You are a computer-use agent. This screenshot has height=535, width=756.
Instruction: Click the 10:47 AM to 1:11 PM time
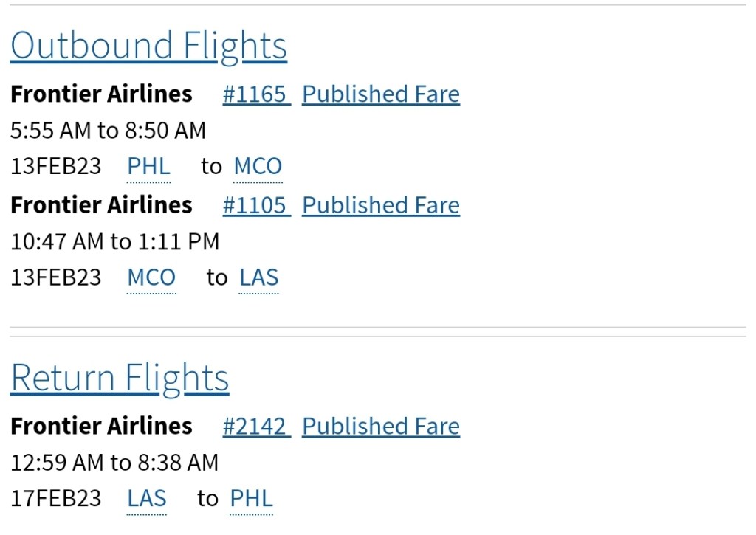pyautogui.click(x=114, y=241)
